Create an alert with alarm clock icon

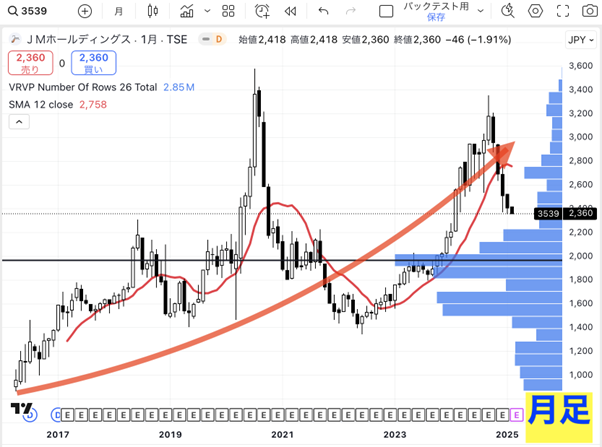click(263, 11)
